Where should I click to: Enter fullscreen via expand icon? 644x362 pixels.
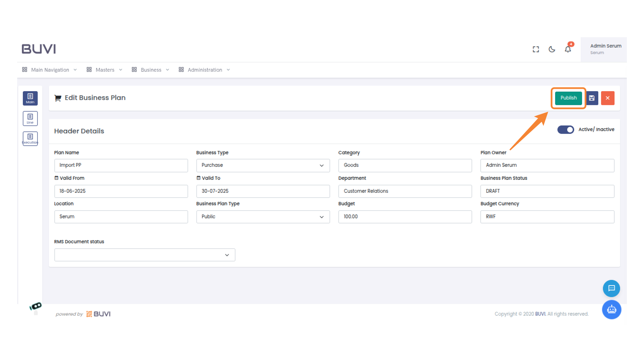coord(536,49)
